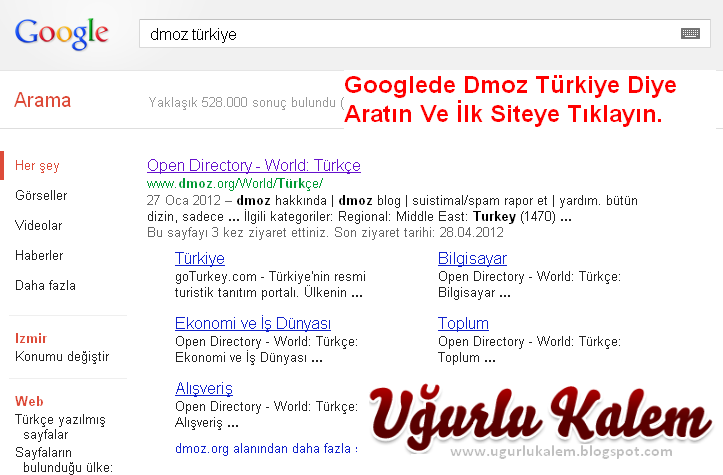Click into the 'dmoz türkiye' search field

pyautogui.click(x=425, y=34)
